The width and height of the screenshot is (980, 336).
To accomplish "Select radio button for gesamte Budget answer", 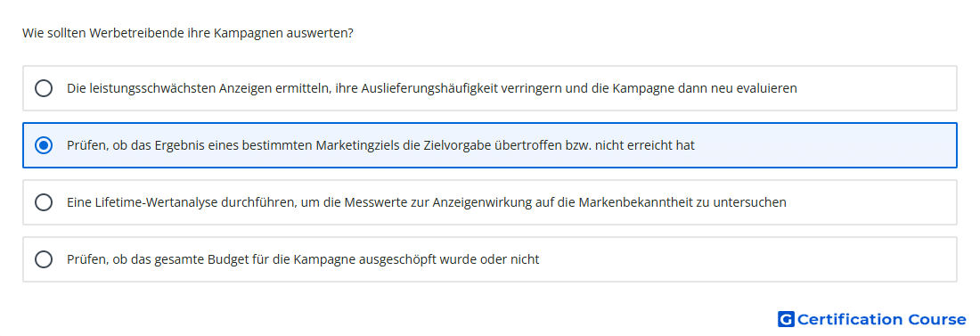I will point(44,259).
